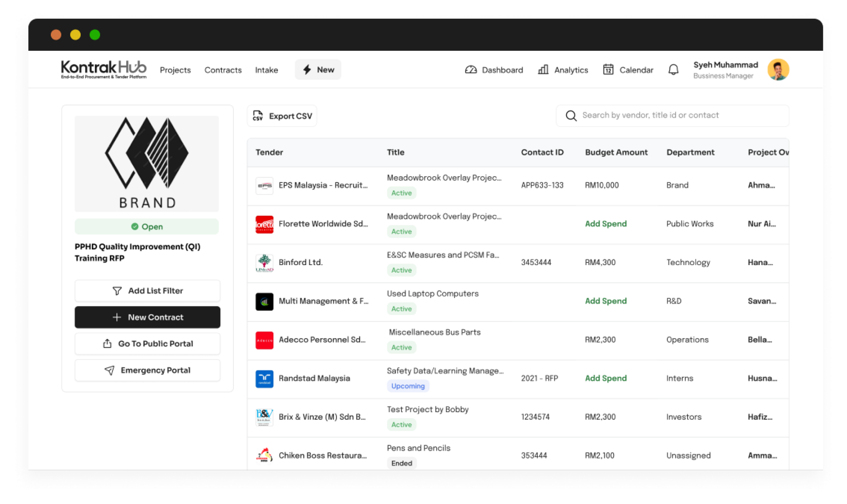This screenshot has width=847, height=504.
Task: Select EPS Malaysia - Recruit... tender name
Action: [323, 185]
